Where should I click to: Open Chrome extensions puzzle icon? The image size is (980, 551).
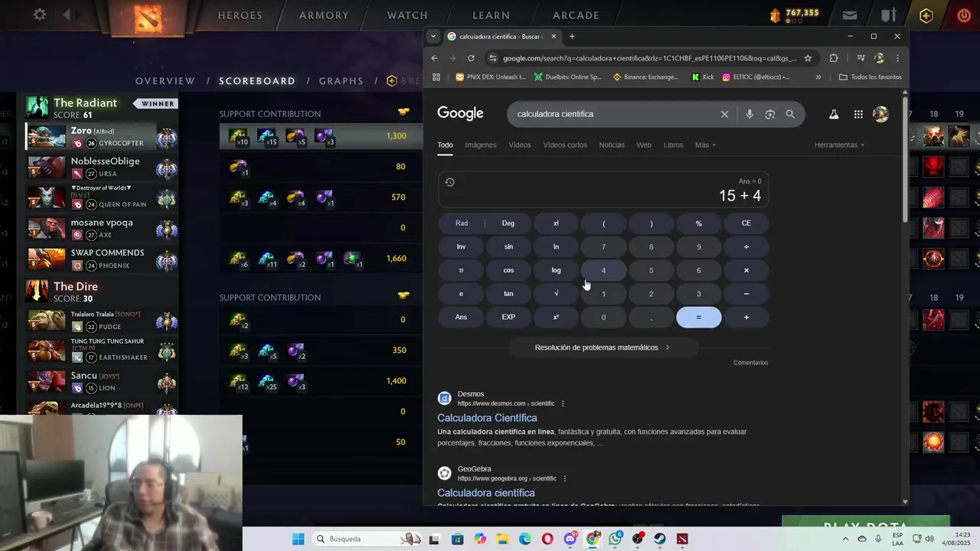click(834, 58)
